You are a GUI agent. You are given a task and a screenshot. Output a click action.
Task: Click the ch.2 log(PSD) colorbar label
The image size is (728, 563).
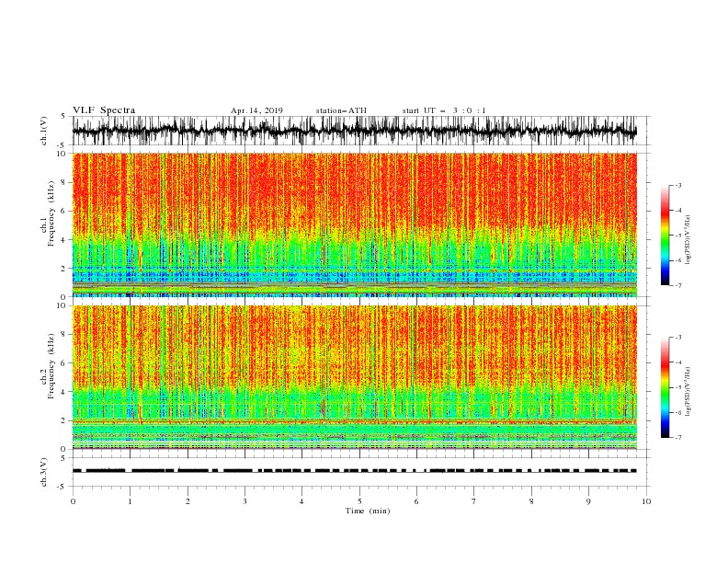point(689,391)
